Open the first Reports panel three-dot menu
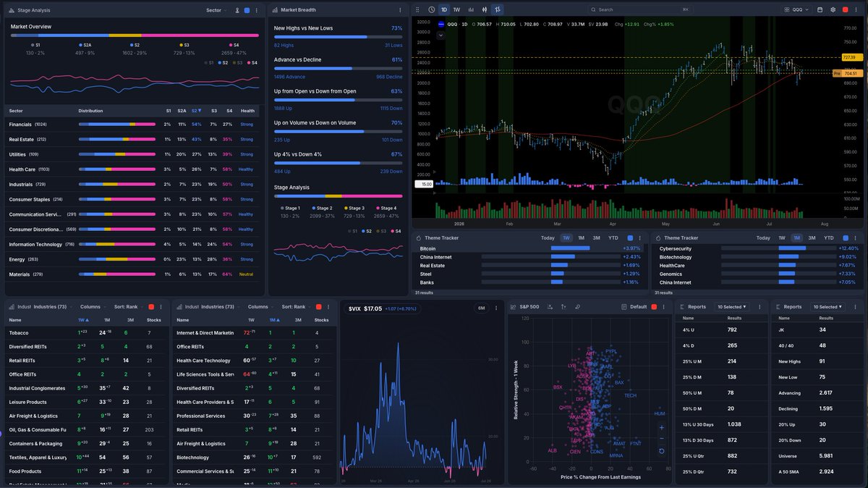This screenshot has height=488, width=868. tap(759, 306)
